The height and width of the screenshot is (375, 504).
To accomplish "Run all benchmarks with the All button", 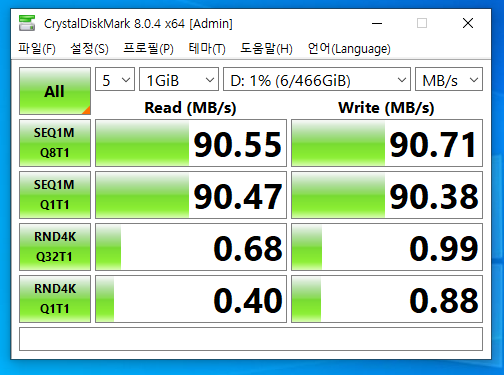I will click(x=55, y=91).
